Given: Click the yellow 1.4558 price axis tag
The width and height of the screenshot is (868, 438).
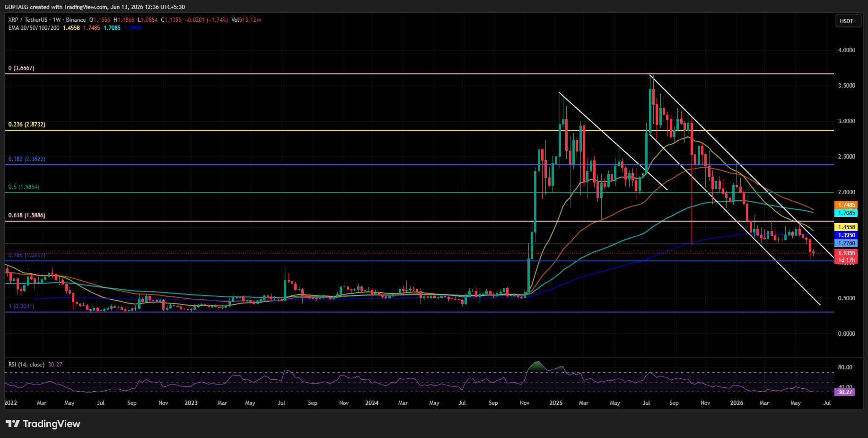Looking at the screenshot, I should coord(846,227).
